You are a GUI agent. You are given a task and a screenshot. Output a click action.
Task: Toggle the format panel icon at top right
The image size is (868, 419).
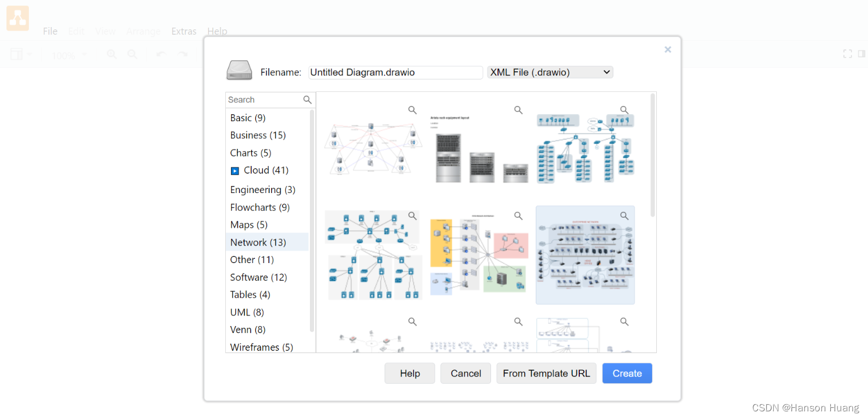click(862, 54)
